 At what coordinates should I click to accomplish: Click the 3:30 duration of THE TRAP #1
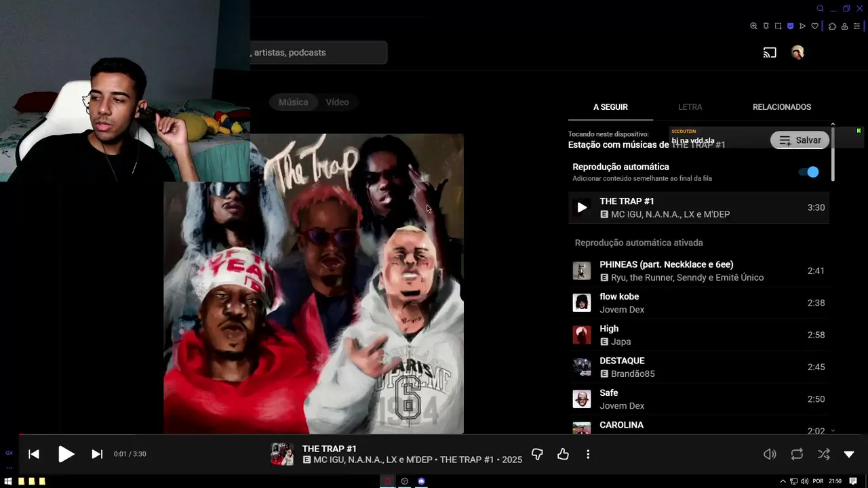click(x=816, y=207)
